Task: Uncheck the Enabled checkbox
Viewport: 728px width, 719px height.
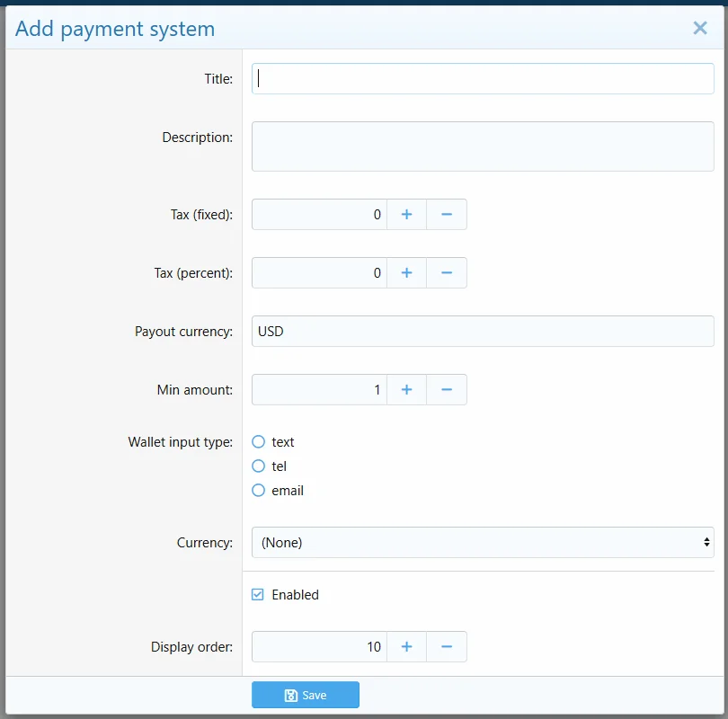Action: click(258, 595)
